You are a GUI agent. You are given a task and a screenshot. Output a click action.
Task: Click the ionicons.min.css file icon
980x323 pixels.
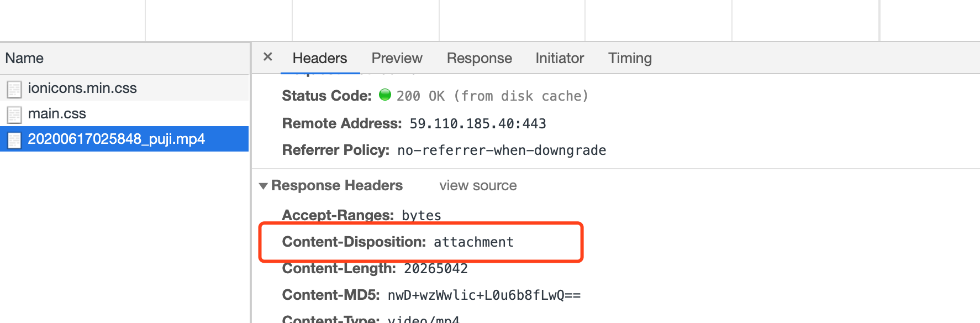tap(14, 89)
